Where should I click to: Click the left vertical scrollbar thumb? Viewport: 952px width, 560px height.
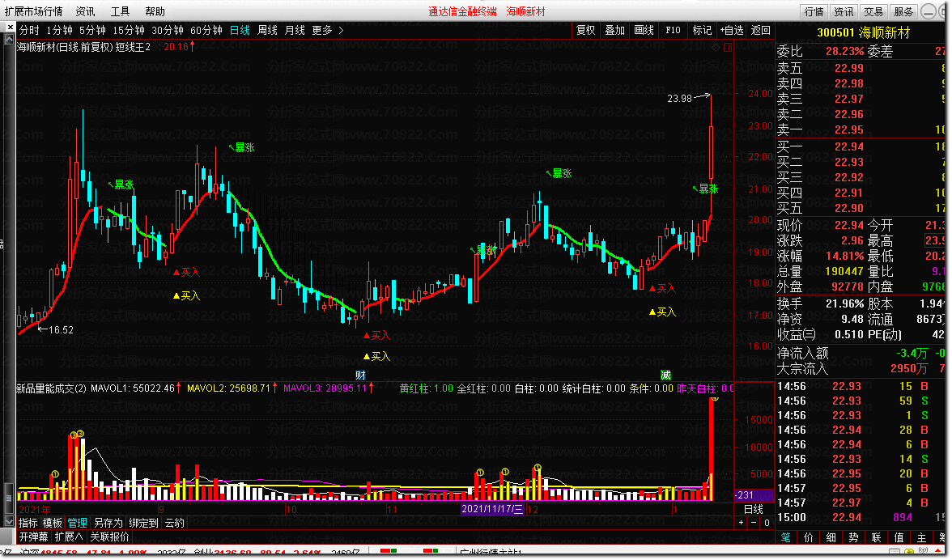9,498
